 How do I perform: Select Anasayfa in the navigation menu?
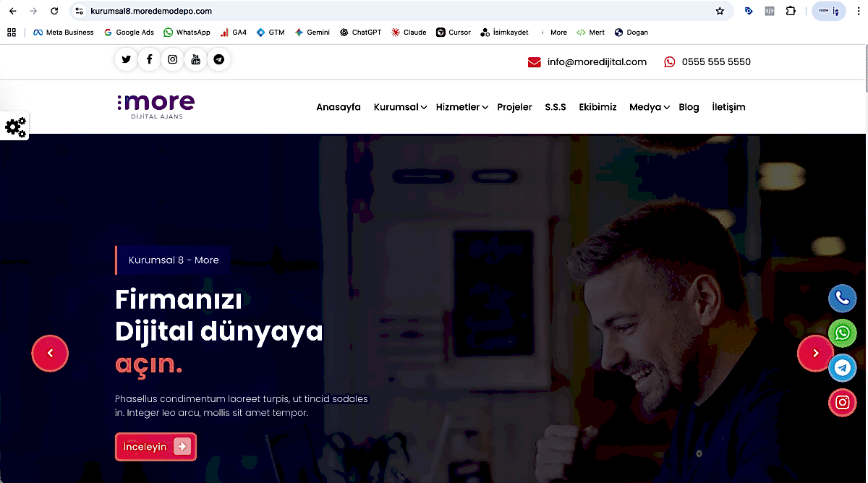pos(338,107)
